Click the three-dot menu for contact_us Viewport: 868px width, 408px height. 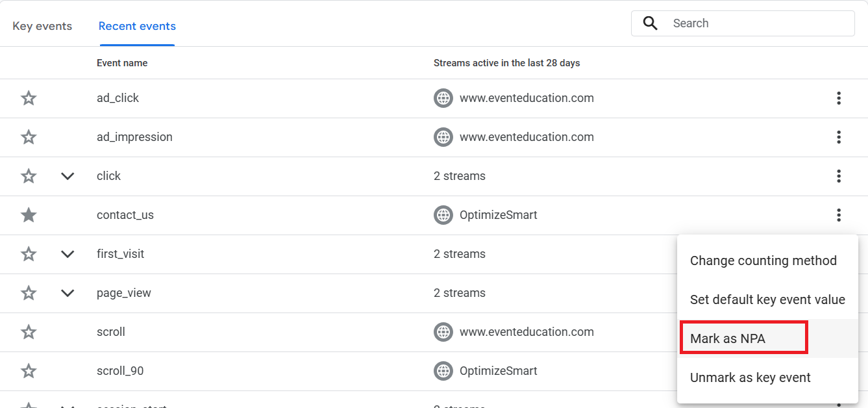click(839, 215)
